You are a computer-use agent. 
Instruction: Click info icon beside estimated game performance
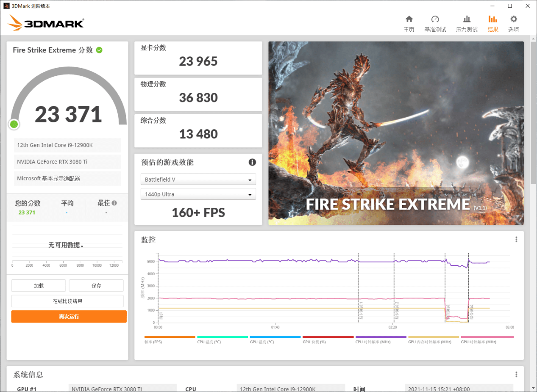[x=252, y=162]
